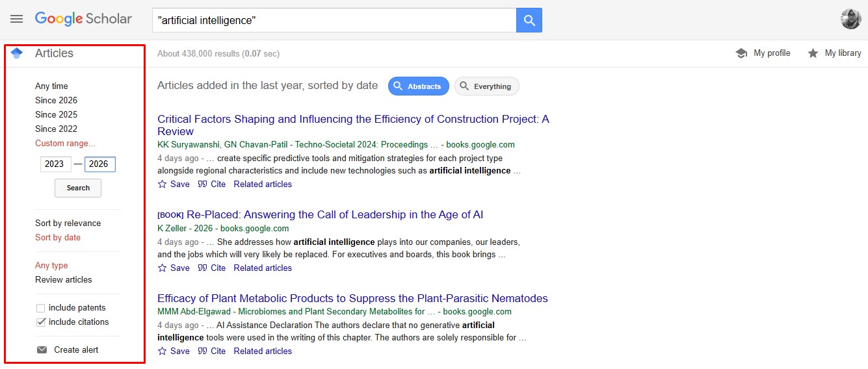Open Related articles for the Re-Placed book

[263, 268]
